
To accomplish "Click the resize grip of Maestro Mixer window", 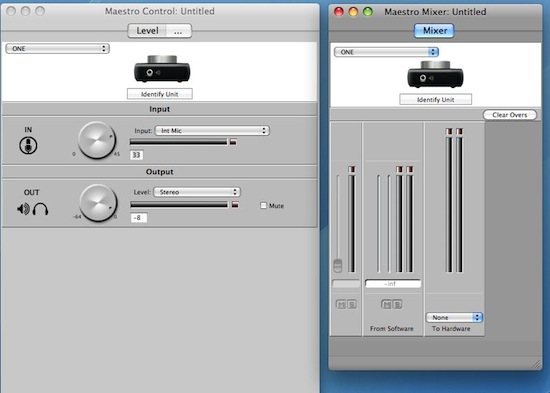I will pos(537,364).
